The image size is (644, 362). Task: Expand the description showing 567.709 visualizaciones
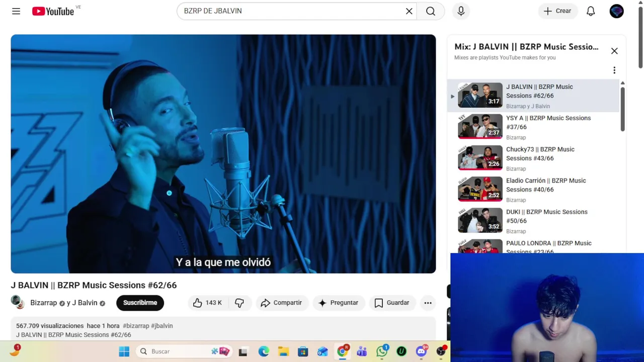223,329
